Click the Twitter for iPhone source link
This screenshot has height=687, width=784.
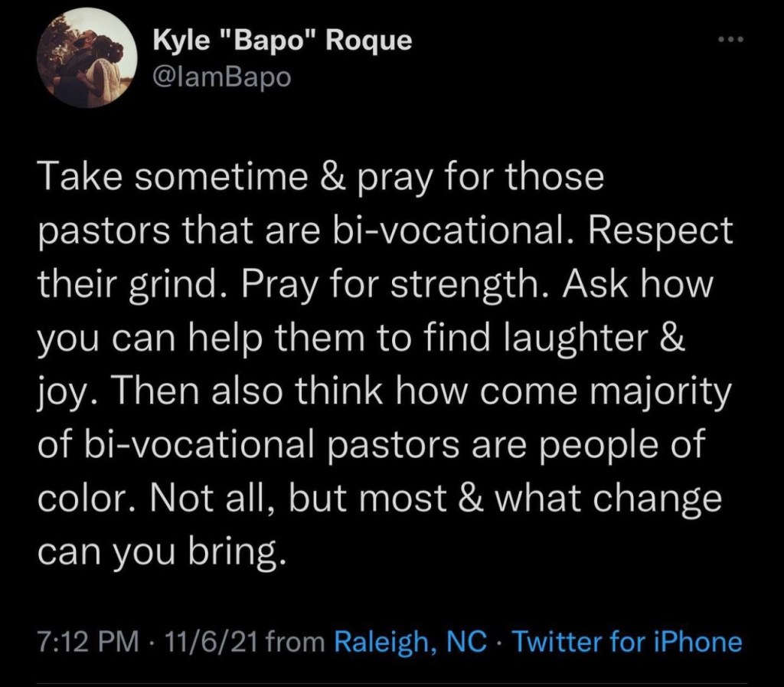626,641
